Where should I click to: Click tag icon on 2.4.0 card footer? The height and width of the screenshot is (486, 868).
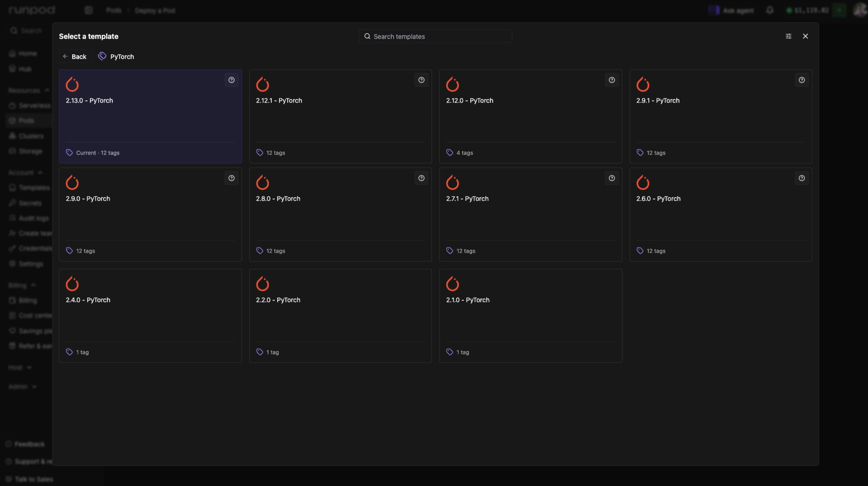pyautogui.click(x=69, y=352)
